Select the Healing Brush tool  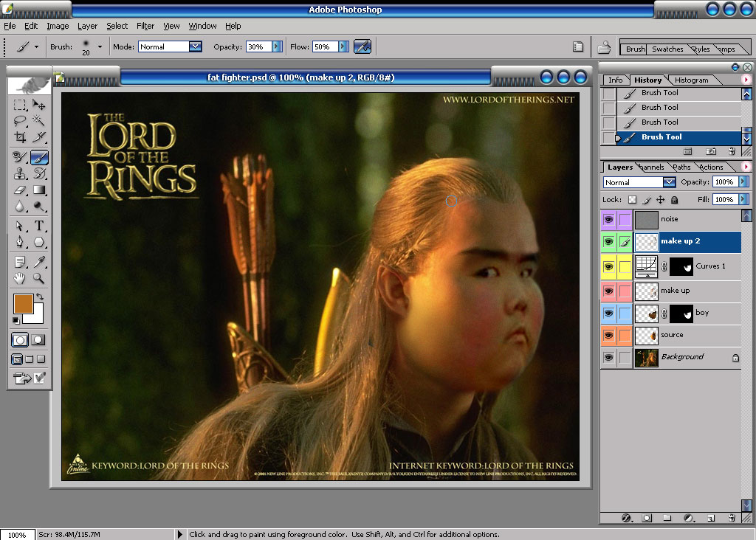(x=20, y=157)
